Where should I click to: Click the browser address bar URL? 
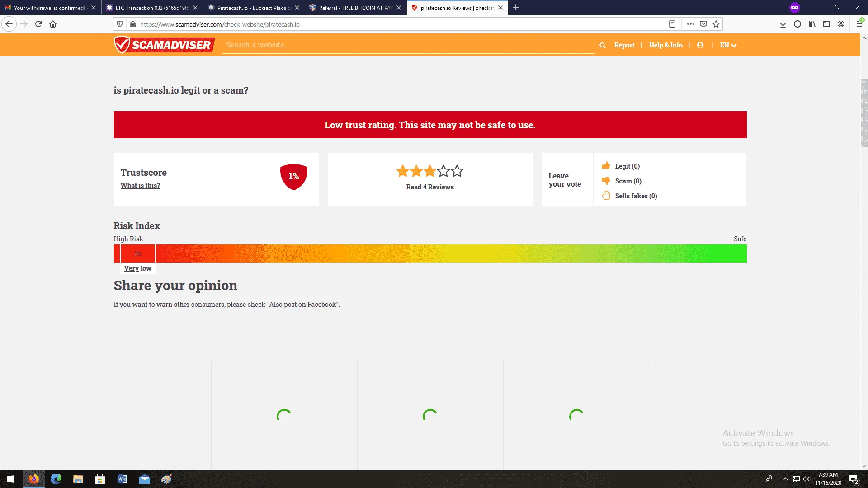click(x=220, y=24)
